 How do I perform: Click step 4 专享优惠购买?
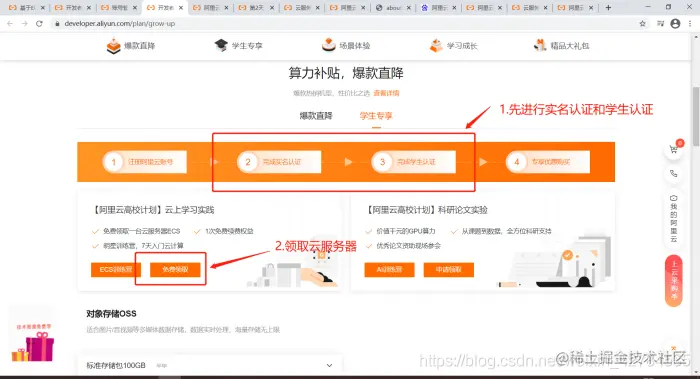tap(548, 162)
